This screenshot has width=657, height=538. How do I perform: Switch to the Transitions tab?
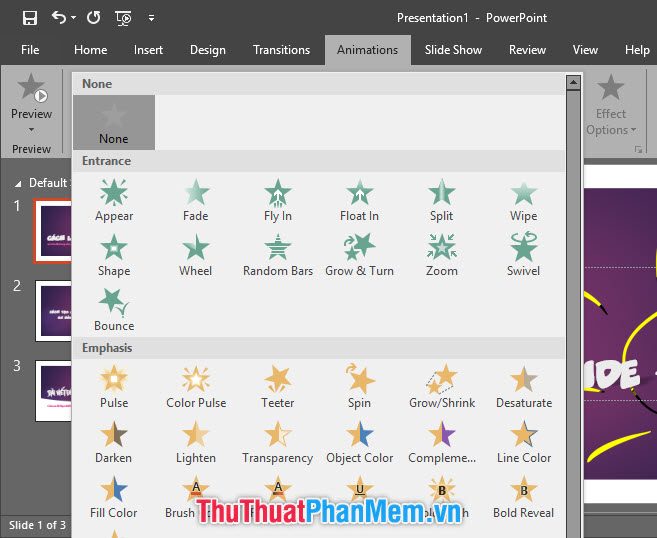(x=281, y=50)
